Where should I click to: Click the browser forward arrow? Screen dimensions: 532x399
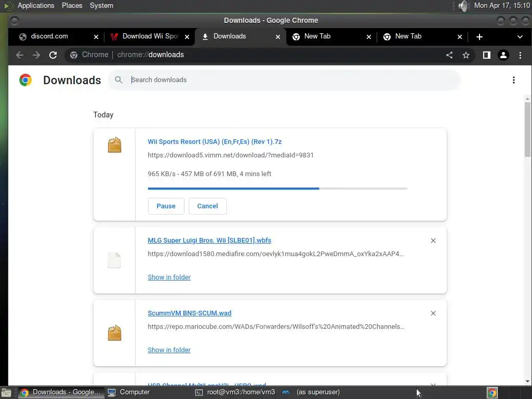[36, 55]
